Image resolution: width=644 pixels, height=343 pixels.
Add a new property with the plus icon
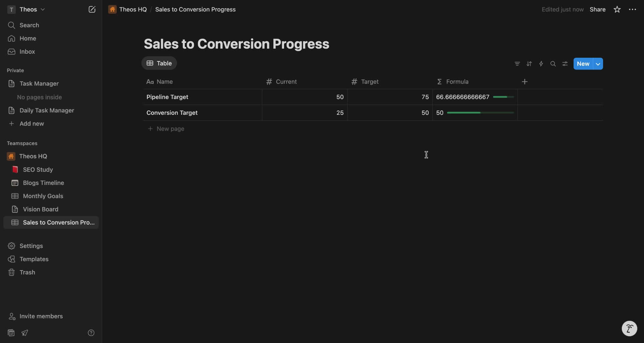click(525, 82)
